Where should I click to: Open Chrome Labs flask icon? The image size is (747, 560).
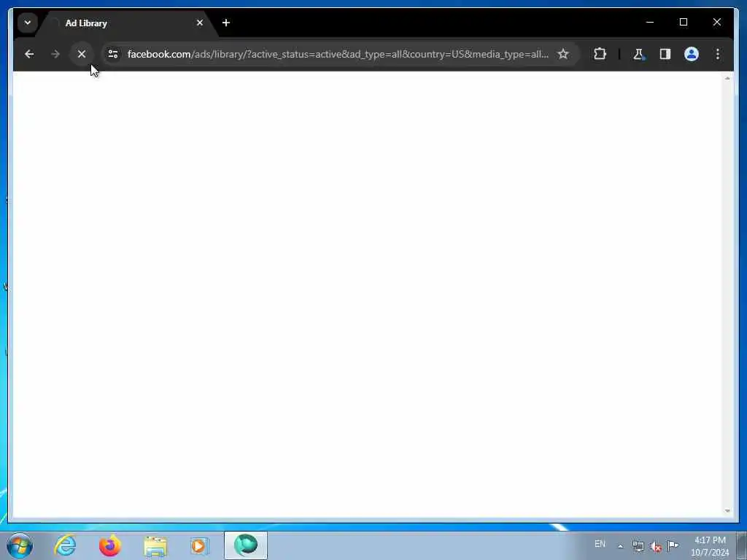pos(639,54)
